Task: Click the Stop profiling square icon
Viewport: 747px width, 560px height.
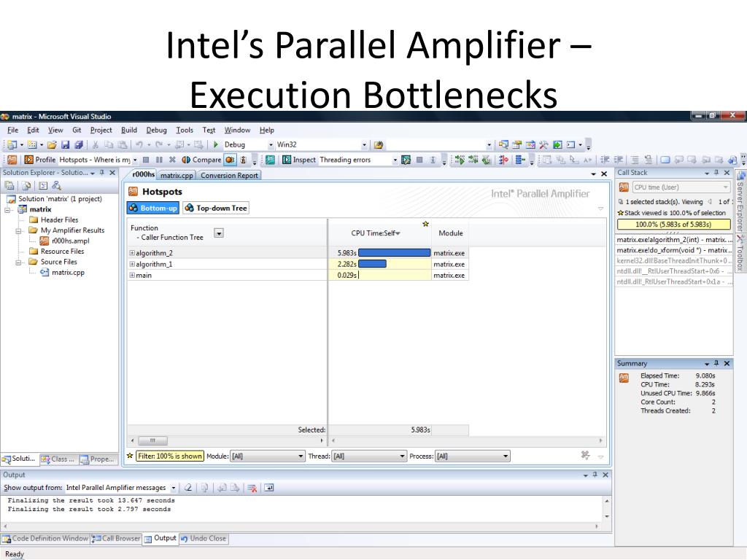Action: (x=146, y=160)
